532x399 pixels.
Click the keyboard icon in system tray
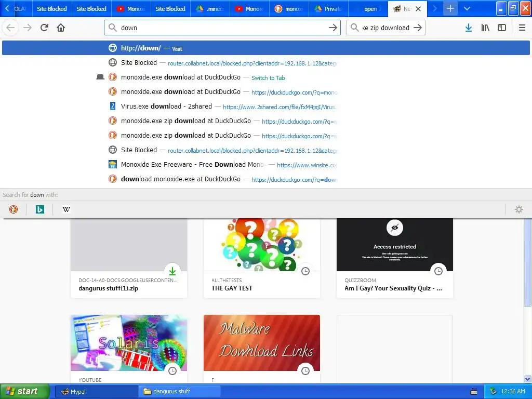474,392
